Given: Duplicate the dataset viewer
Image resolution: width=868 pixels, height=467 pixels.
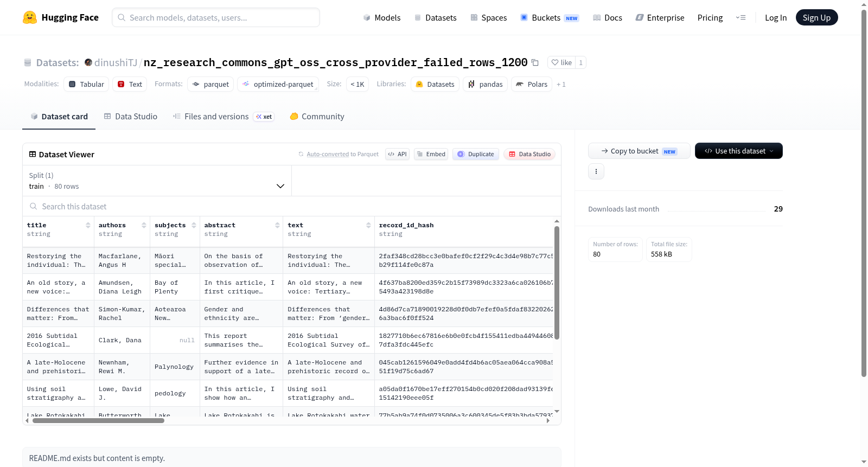Looking at the screenshot, I should click(x=476, y=154).
